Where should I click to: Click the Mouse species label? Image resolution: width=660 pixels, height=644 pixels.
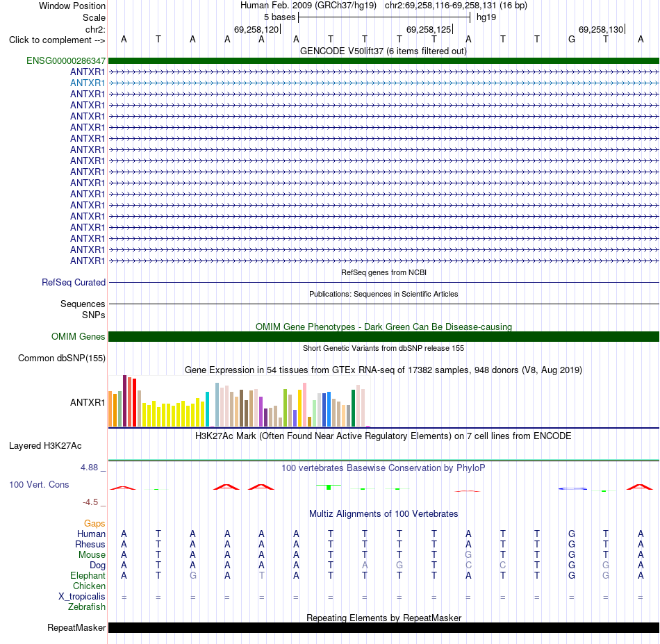[x=92, y=555]
